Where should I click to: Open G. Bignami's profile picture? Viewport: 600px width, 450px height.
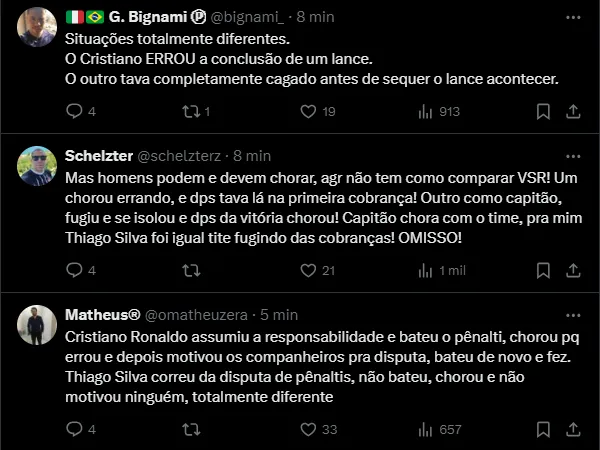click(x=38, y=27)
